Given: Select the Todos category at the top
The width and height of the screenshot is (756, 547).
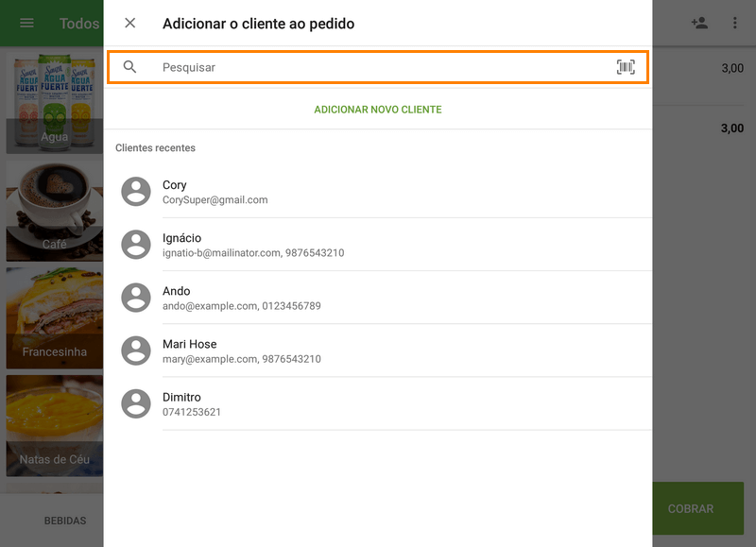Looking at the screenshot, I should tap(79, 23).
